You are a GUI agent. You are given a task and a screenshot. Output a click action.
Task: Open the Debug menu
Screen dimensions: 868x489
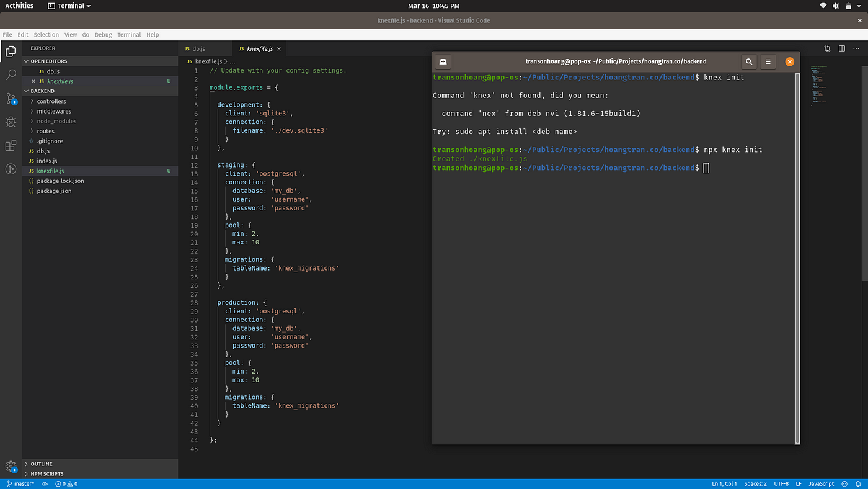click(x=104, y=35)
